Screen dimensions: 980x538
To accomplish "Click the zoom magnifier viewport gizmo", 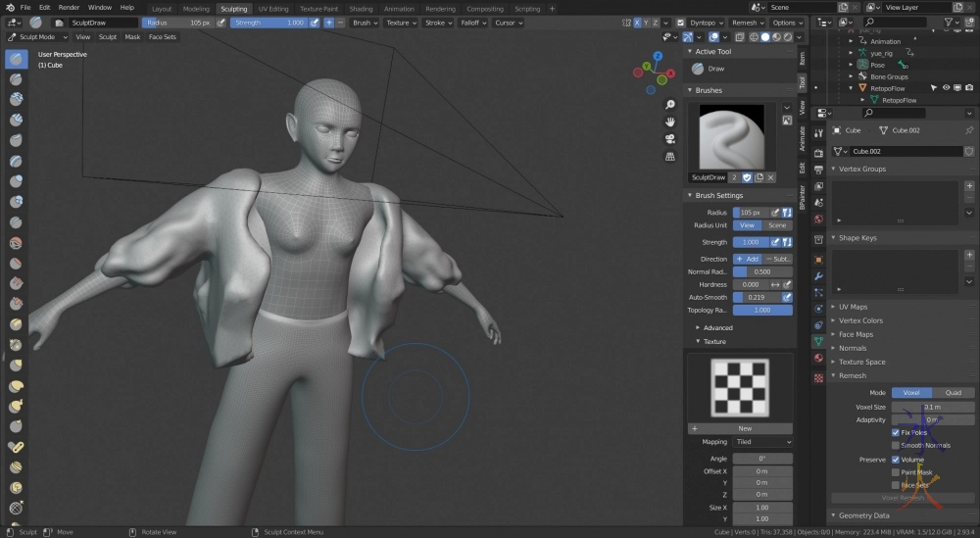I will coord(670,104).
